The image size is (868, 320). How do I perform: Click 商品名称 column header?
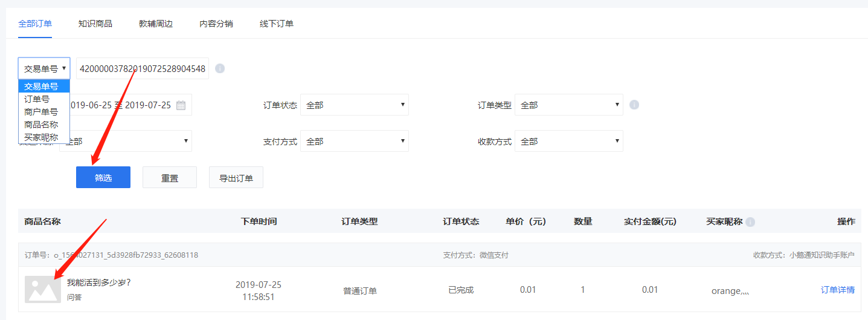[42, 221]
